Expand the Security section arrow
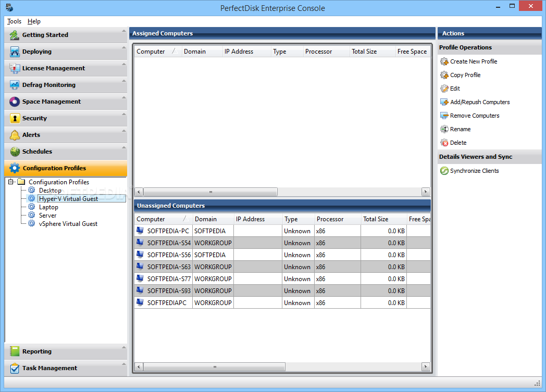This screenshot has width=546, height=392. (x=123, y=115)
